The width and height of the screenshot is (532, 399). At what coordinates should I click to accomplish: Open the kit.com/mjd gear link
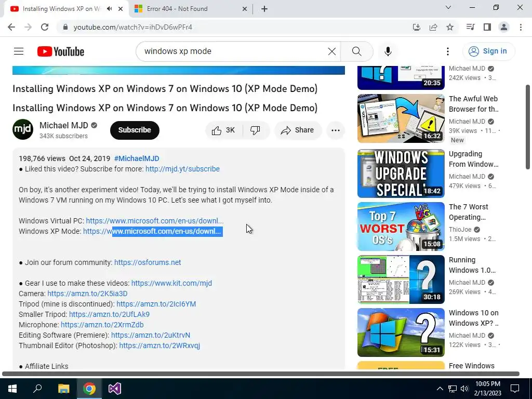(171, 283)
